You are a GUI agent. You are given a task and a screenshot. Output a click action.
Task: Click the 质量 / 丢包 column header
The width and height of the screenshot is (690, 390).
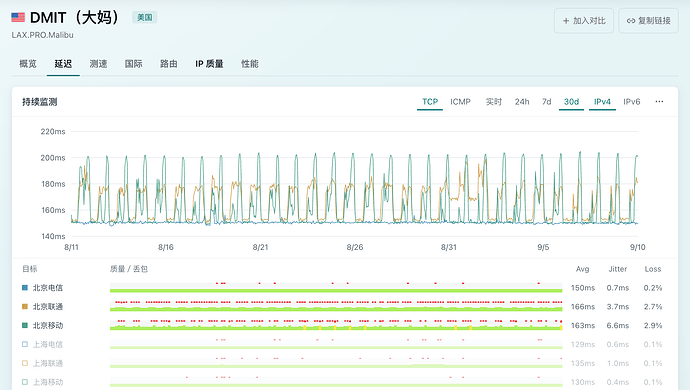click(x=129, y=269)
